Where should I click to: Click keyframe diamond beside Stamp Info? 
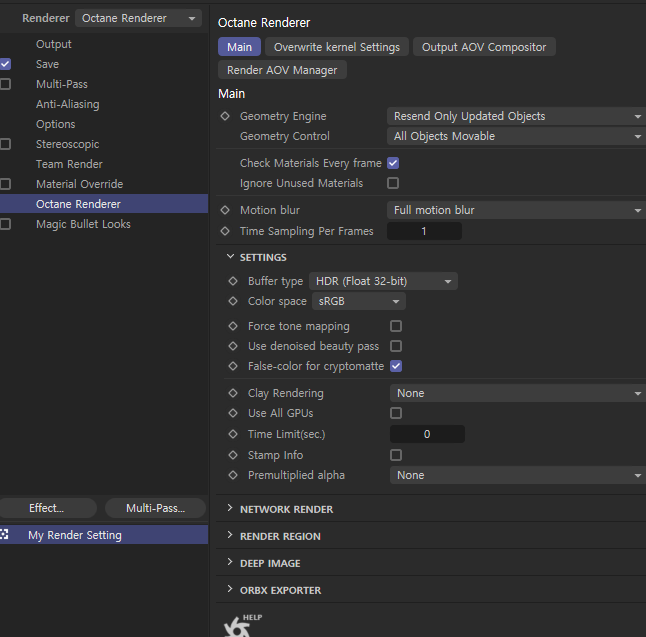coord(233,455)
